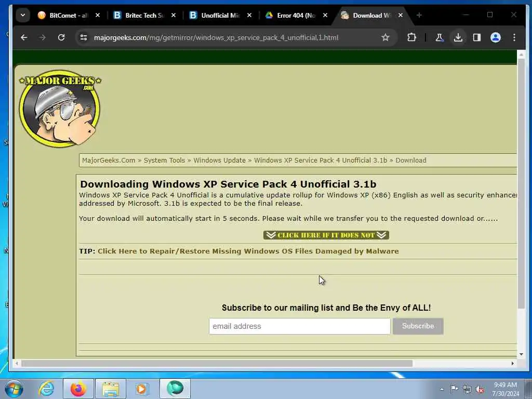
Task: Open the Extensions puzzle icon
Action: [x=411, y=37]
